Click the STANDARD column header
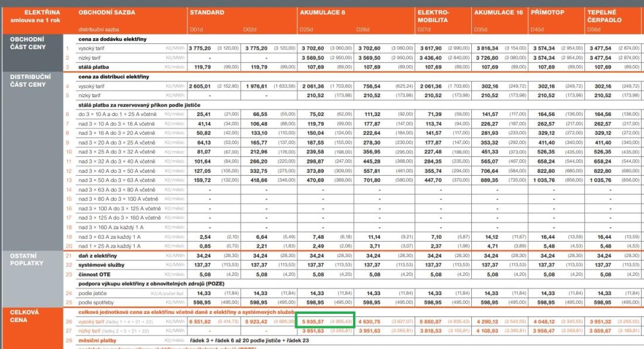Screen dimensions: 644x349 point(207,12)
